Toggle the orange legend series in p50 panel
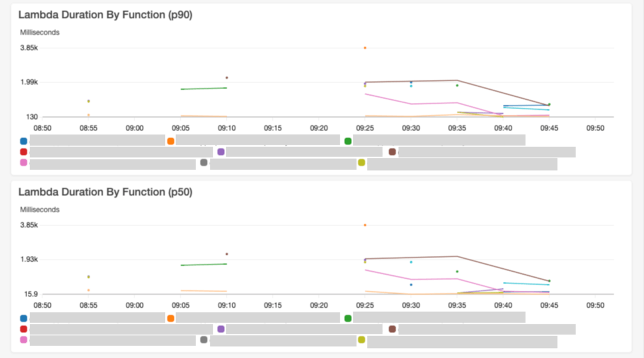Image resolution: width=644 pixels, height=358 pixels. tap(171, 318)
